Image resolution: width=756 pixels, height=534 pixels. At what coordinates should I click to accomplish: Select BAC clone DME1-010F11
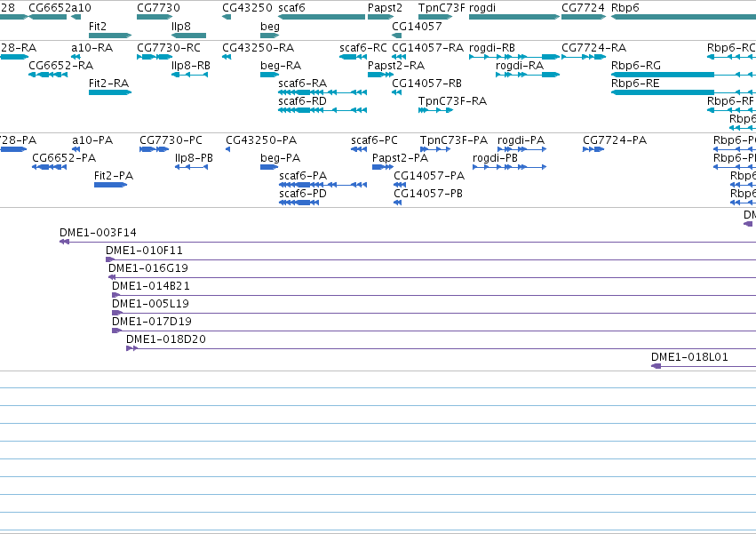point(431,259)
